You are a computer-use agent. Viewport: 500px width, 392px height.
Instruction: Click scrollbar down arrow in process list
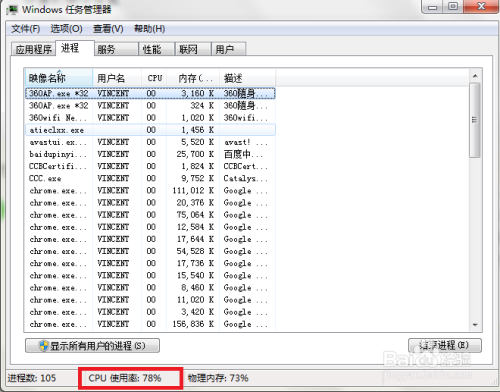[x=475, y=324]
